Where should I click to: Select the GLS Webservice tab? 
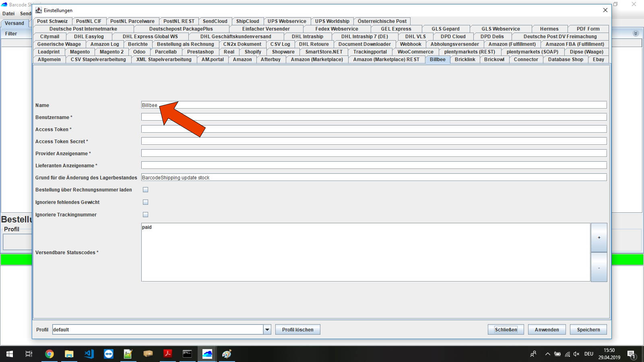(501, 29)
